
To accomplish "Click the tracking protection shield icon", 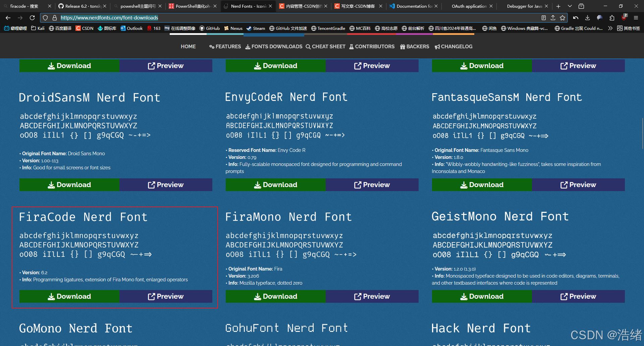I will click(45, 18).
